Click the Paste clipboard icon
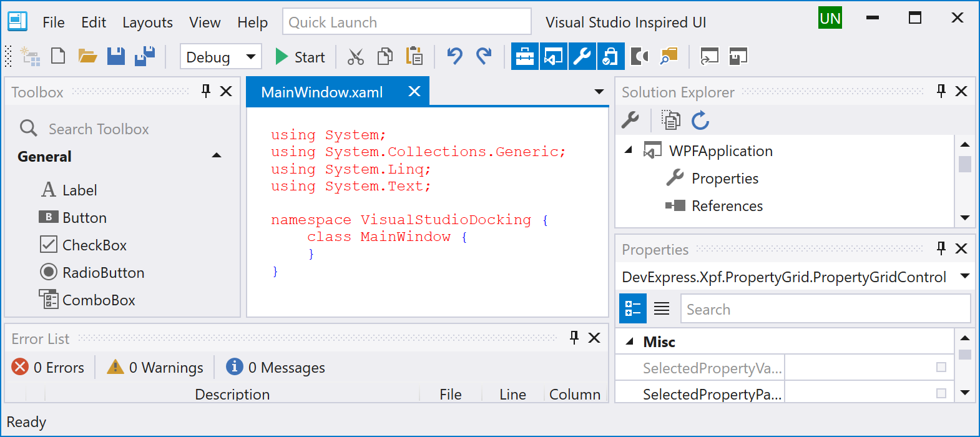Screen dimensions: 980x437 414,57
